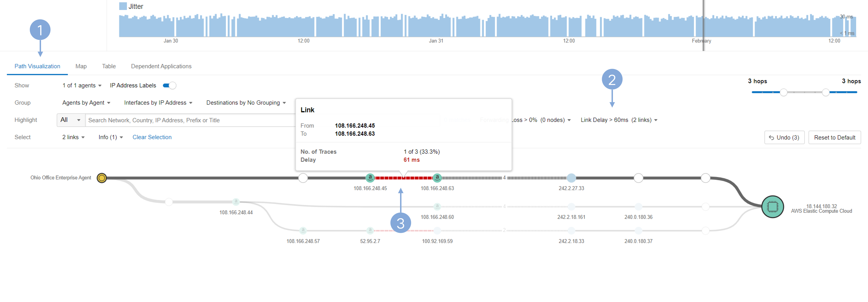The width and height of the screenshot is (868, 302).
Task: Expand the Agents by Agent grouping dropdown
Action: tap(86, 103)
